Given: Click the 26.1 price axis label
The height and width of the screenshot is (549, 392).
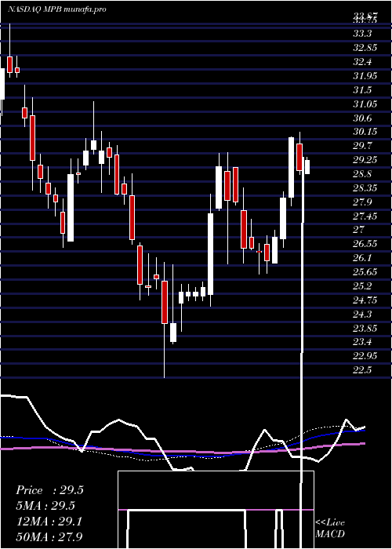Looking at the screenshot, I should pos(362,258).
